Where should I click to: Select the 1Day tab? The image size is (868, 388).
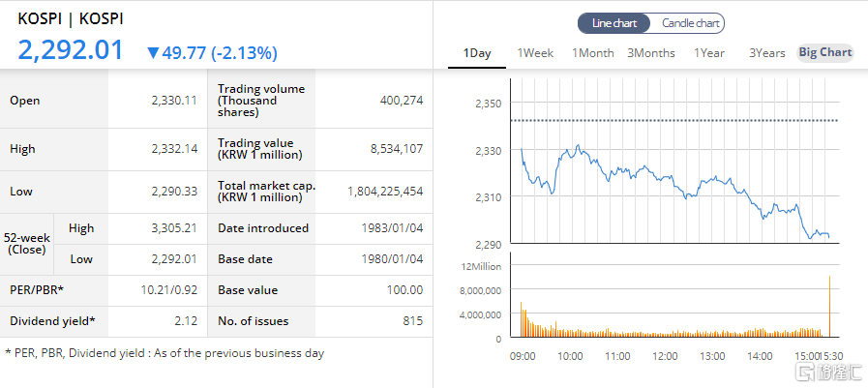pyautogui.click(x=477, y=53)
